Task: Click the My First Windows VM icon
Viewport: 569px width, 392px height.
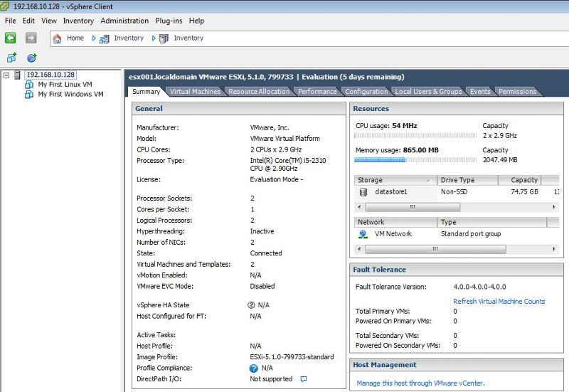Action: pyautogui.click(x=29, y=95)
